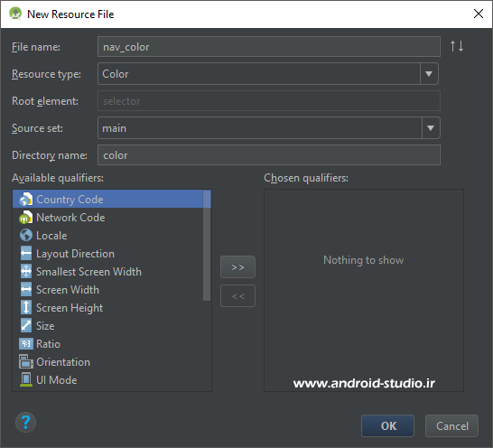Confirm the dialog with OK
This screenshot has height=448, width=493.
387,425
